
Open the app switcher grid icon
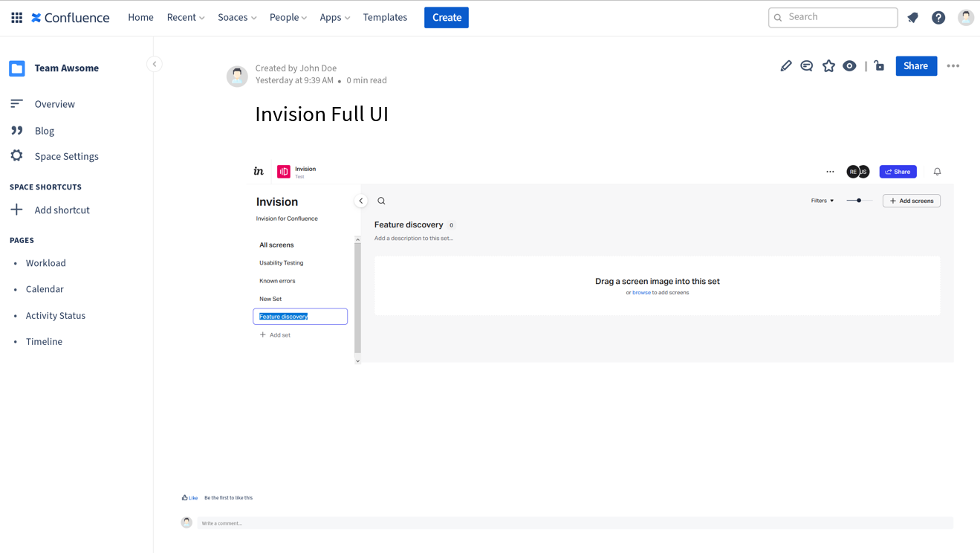[16, 17]
